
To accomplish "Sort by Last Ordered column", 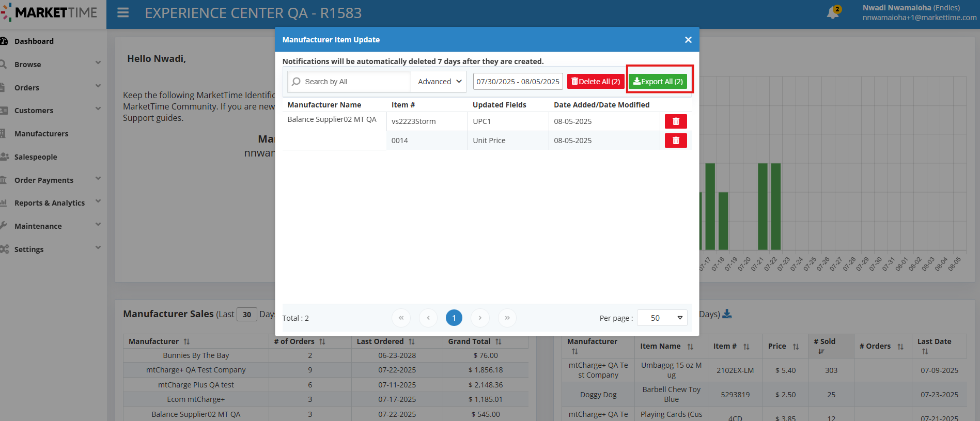I will [x=412, y=341].
